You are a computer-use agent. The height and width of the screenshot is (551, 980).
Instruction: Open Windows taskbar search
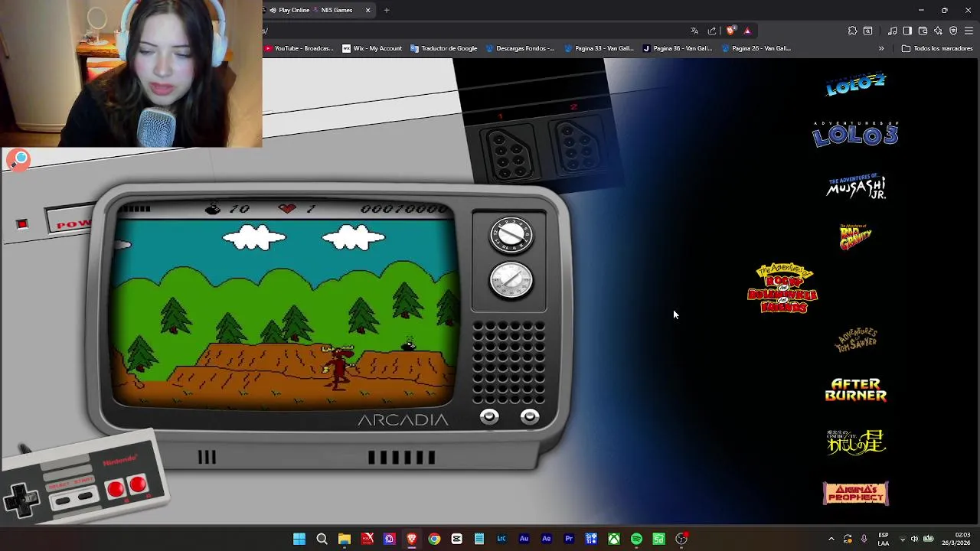coord(322,539)
